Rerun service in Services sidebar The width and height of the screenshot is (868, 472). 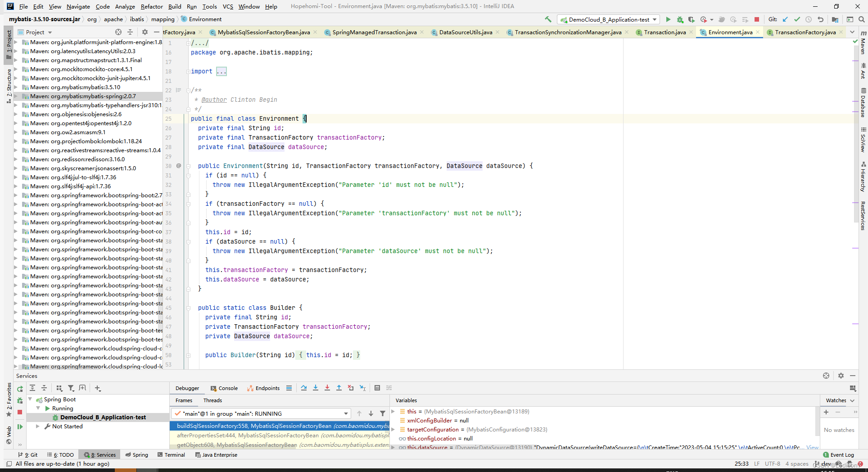20,389
